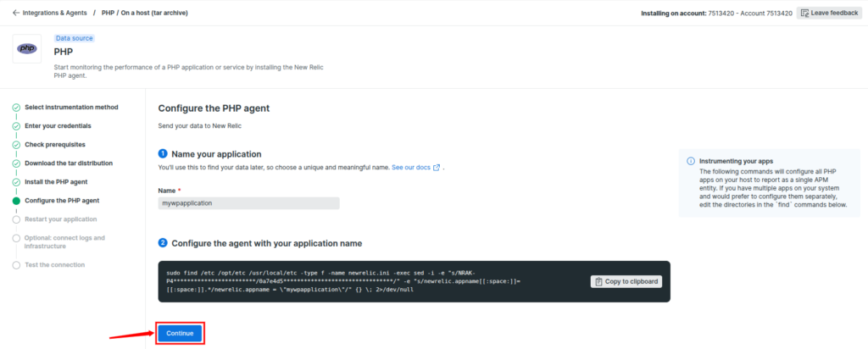Viewport: 868px width, 349px height.
Task: Click checkmark icon for Select instrumentation method
Action: 16,108
